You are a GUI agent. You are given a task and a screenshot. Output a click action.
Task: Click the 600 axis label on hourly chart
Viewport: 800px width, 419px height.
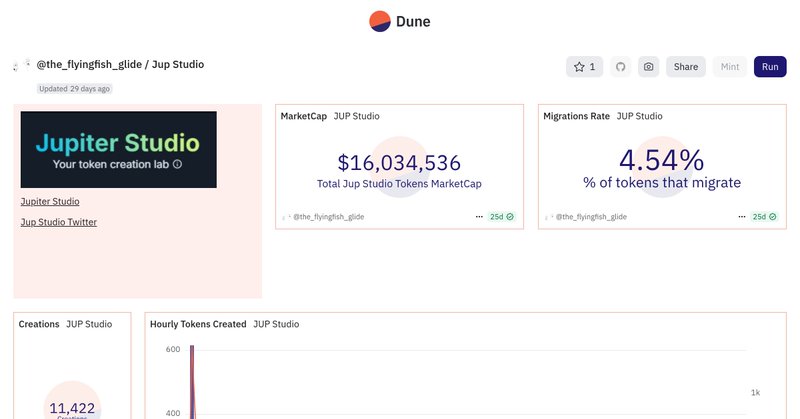[173, 350]
